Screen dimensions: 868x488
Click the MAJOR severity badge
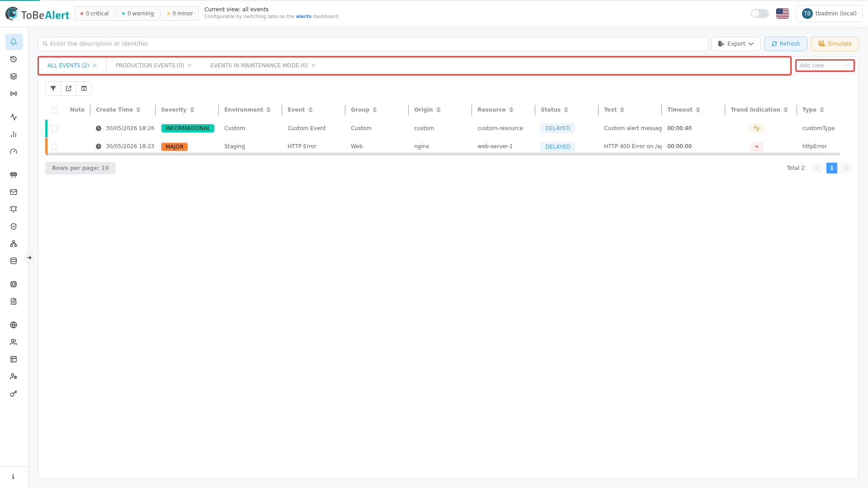(175, 147)
